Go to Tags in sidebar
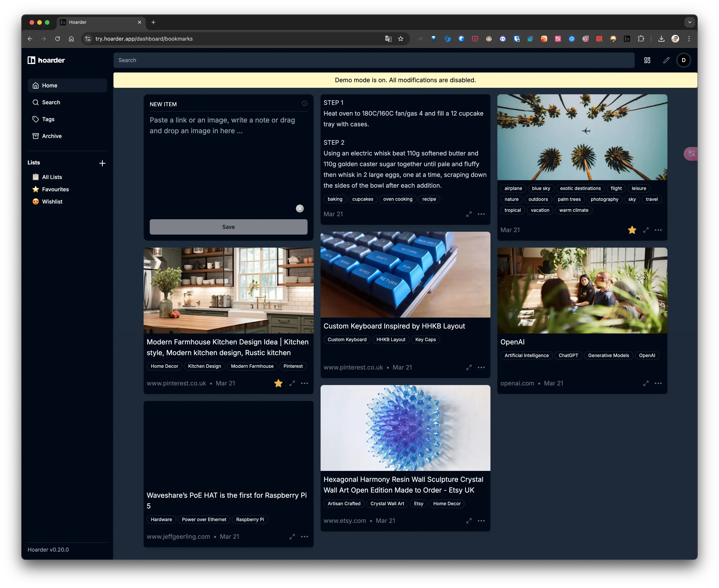 click(x=48, y=119)
